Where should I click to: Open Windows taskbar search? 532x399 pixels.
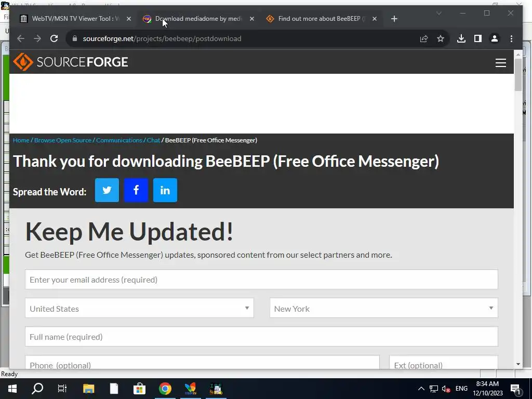point(37,389)
